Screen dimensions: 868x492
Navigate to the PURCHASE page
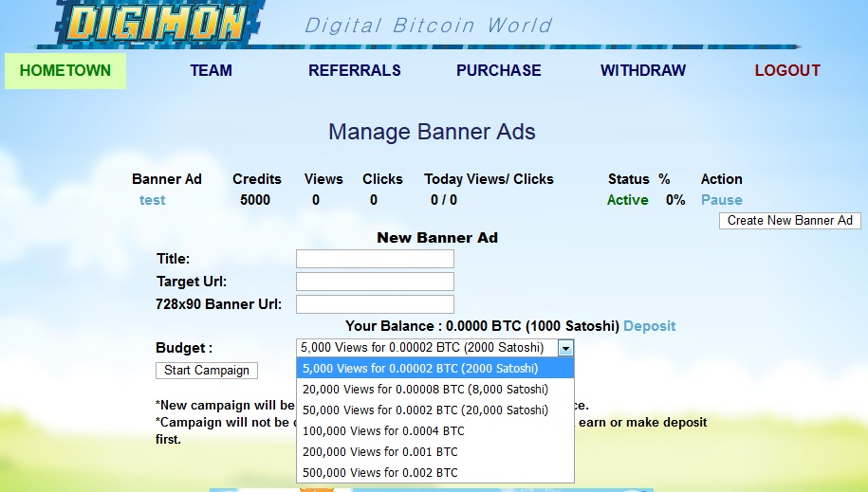(x=499, y=71)
